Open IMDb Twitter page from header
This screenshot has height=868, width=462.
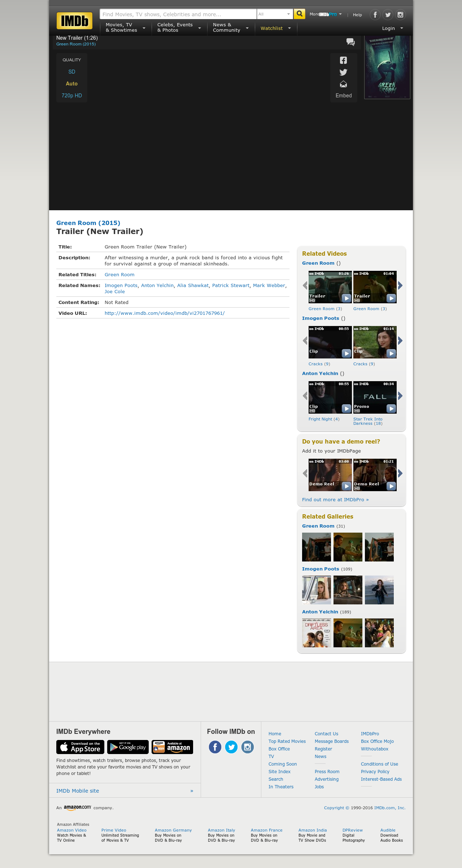(x=388, y=14)
